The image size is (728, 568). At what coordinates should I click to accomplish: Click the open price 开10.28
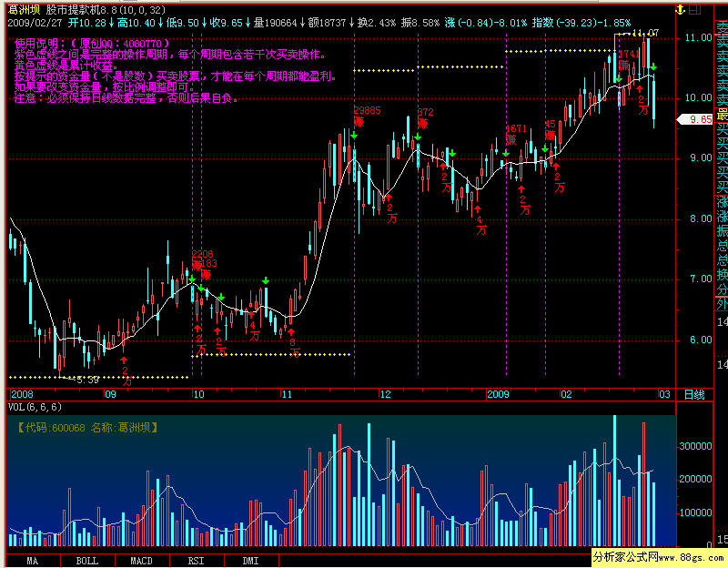click(x=87, y=22)
